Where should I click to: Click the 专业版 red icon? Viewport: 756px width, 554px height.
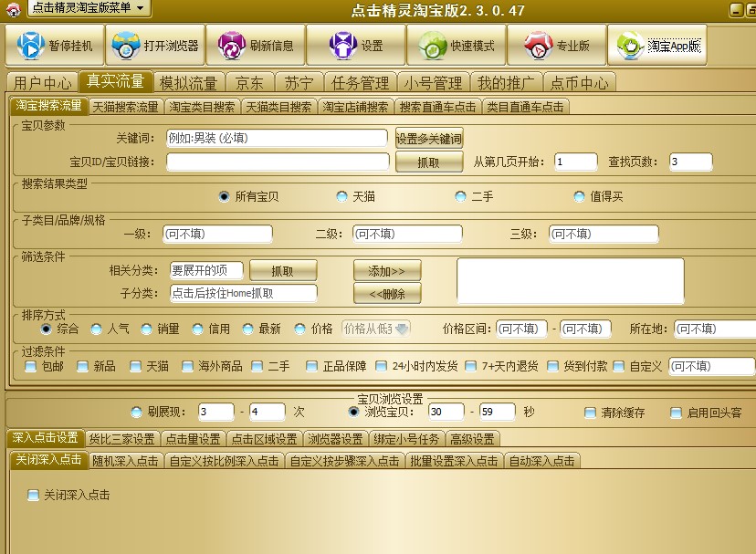pos(538,46)
